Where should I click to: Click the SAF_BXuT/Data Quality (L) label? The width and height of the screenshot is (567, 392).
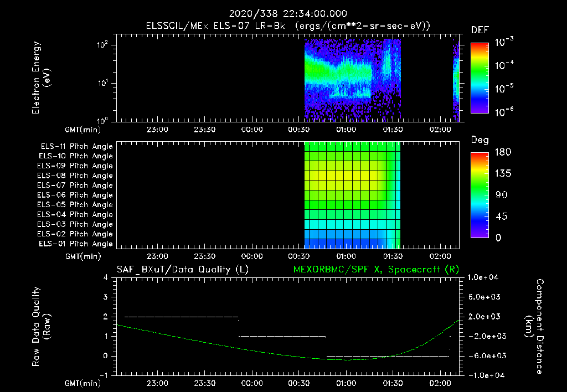(183, 270)
